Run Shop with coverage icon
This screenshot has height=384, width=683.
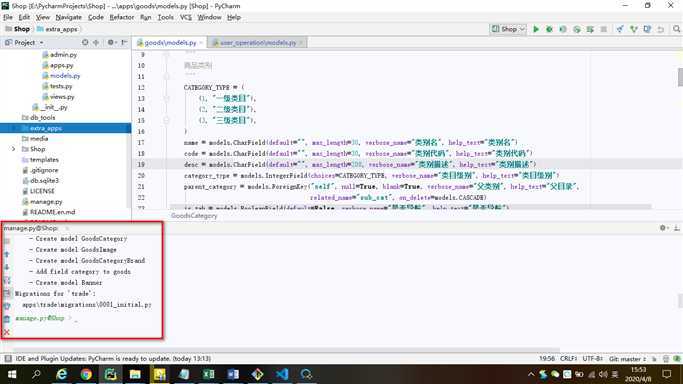click(563, 29)
